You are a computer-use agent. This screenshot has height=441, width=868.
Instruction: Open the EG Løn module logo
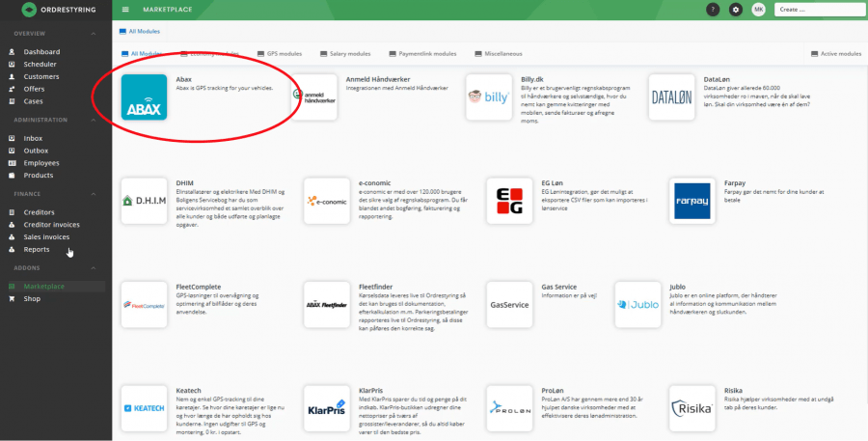(509, 201)
